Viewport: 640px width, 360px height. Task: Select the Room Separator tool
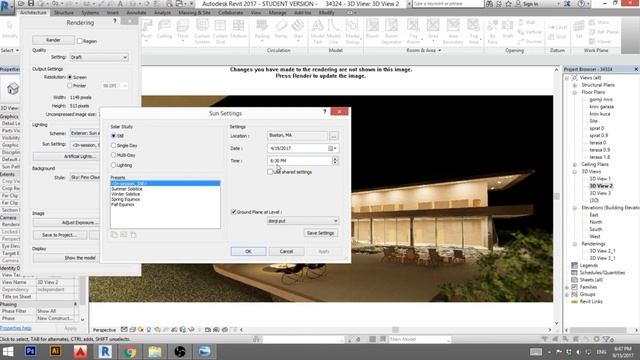tap(391, 31)
